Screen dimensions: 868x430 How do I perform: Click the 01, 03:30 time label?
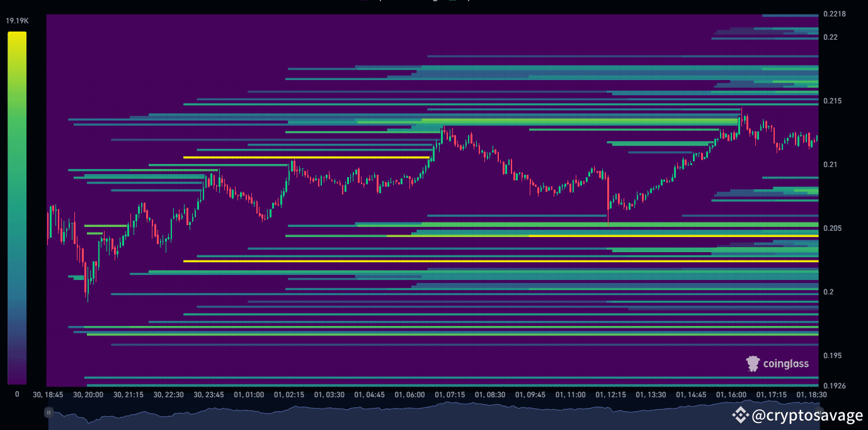pos(329,395)
